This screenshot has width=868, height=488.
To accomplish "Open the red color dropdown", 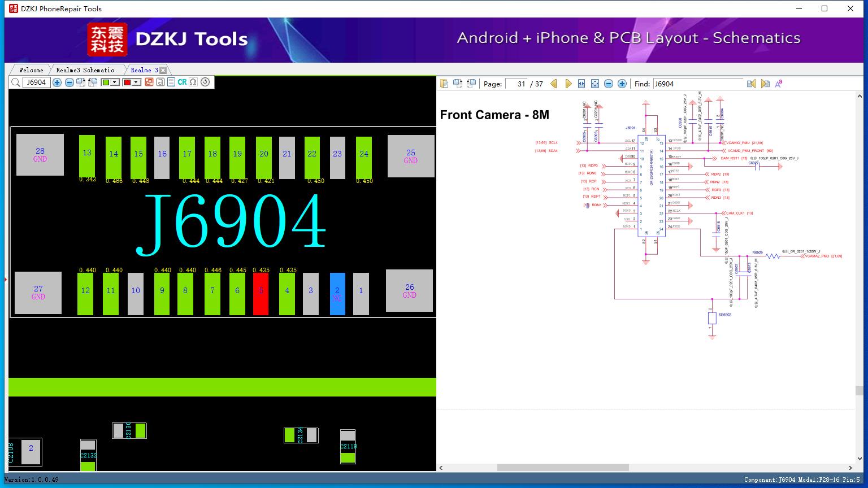I will click(x=136, y=82).
